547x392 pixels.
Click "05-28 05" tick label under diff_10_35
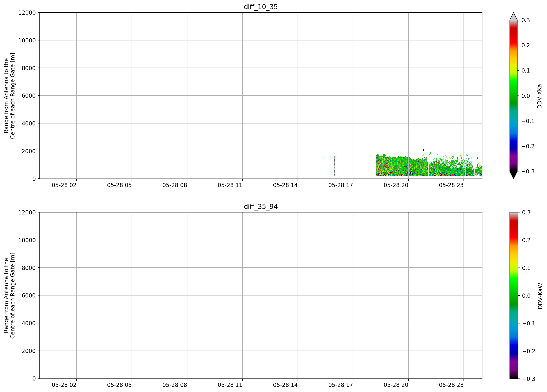(119, 185)
